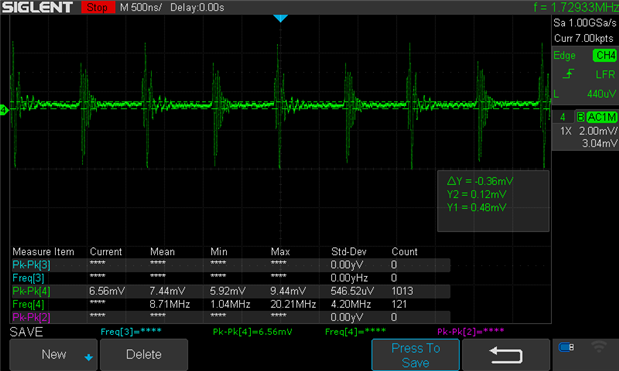Click the Sa 1.00GSa/s sample rate
619x371 pixels.
pos(585,23)
